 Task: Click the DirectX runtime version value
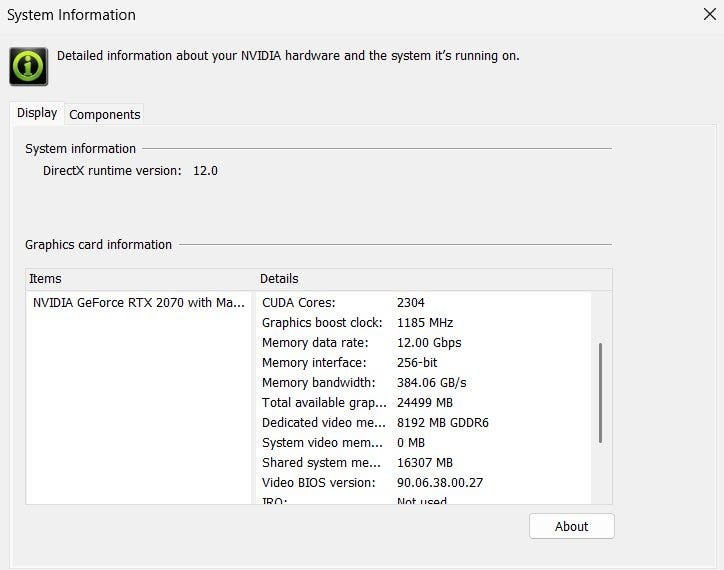pos(205,171)
